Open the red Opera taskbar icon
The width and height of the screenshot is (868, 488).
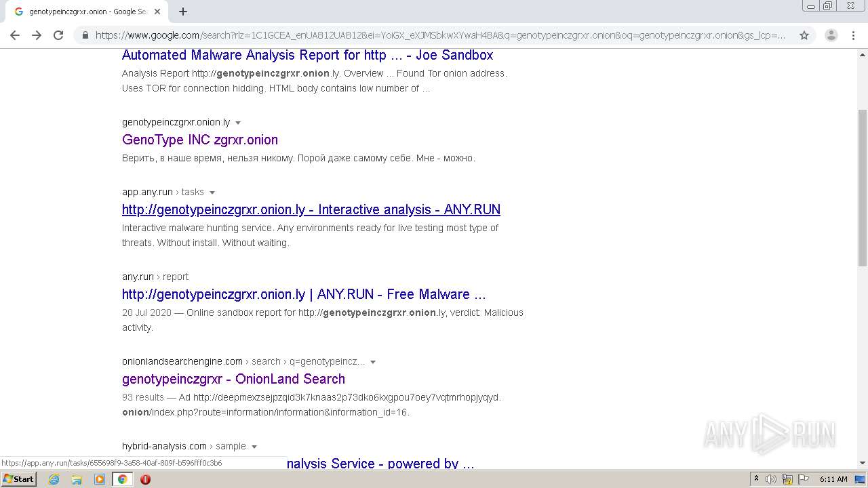145,479
